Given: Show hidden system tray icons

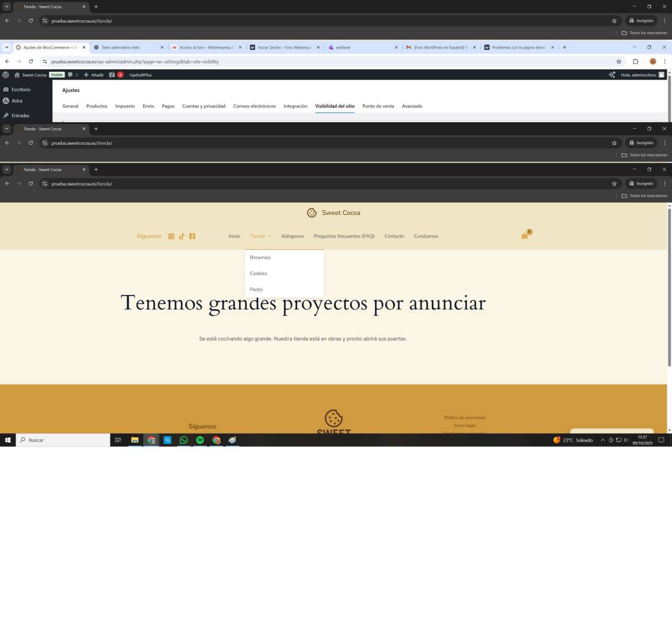Looking at the screenshot, I should (603, 440).
